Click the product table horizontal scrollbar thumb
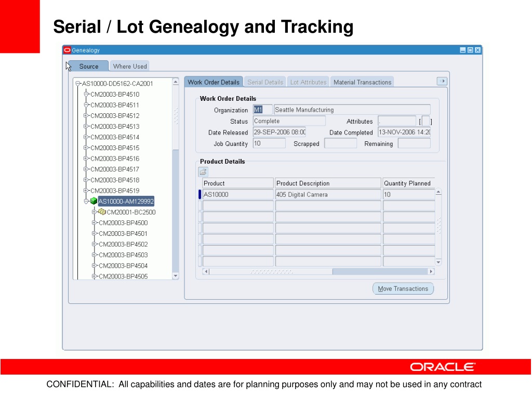 (x=271, y=271)
